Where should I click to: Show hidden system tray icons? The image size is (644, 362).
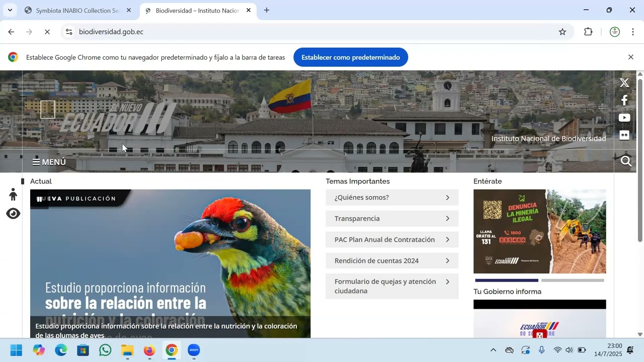tap(493, 350)
